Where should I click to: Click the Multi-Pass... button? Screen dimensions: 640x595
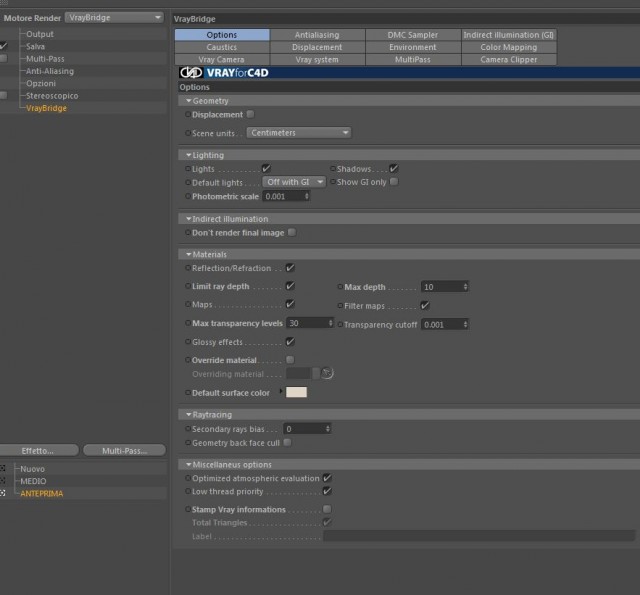point(124,451)
